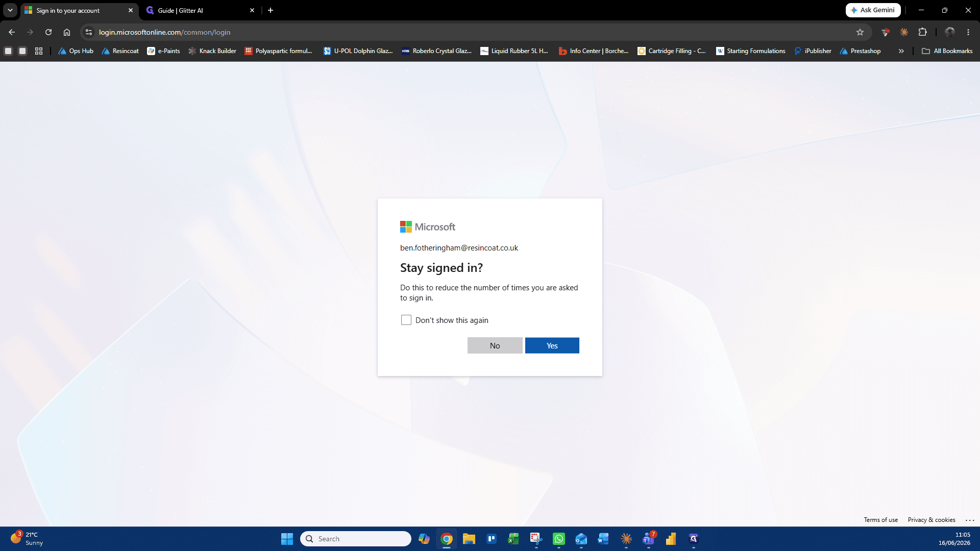Open Outlook from the taskbar
The height and width of the screenshot is (551, 980).
[581, 539]
